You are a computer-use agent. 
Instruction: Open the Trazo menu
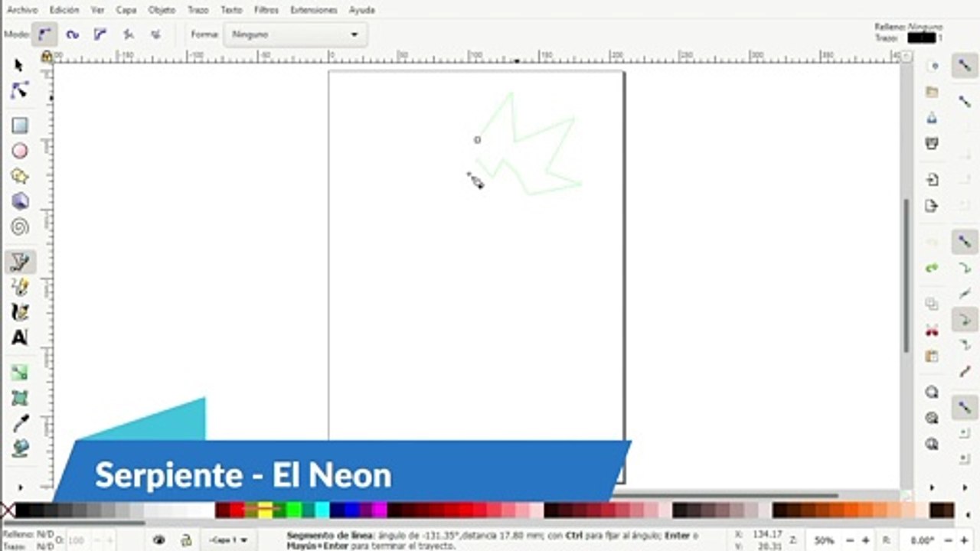(198, 10)
